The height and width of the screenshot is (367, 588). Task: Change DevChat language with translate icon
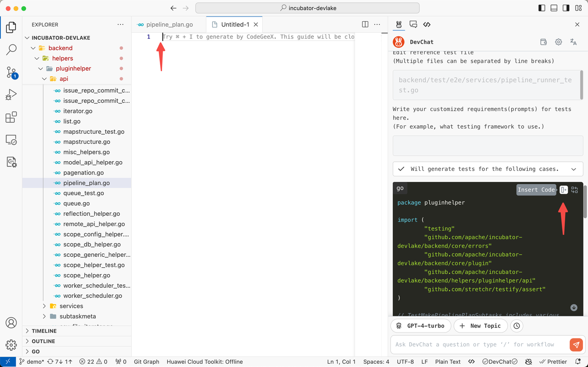point(573,42)
